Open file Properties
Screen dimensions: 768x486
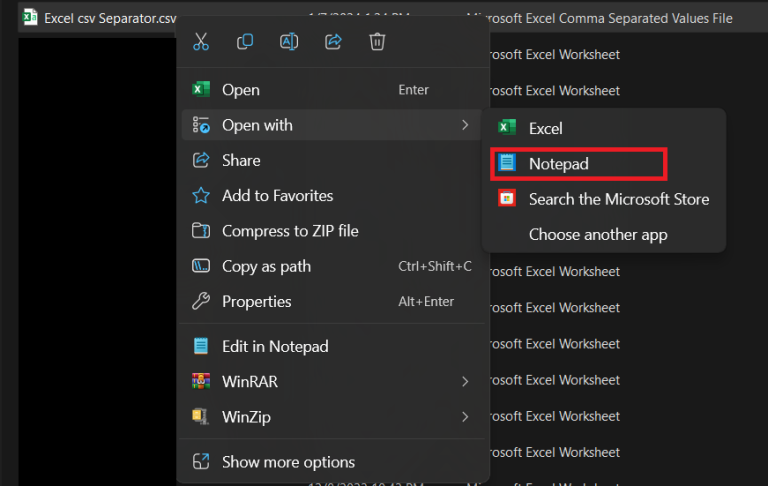pyautogui.click(x=256, y=301)
